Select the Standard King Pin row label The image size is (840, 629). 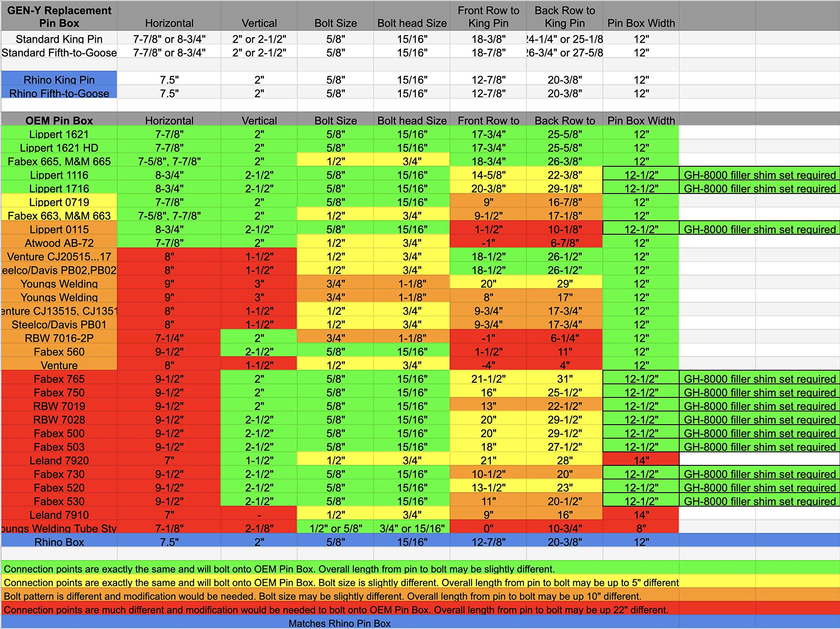(59, 39)
